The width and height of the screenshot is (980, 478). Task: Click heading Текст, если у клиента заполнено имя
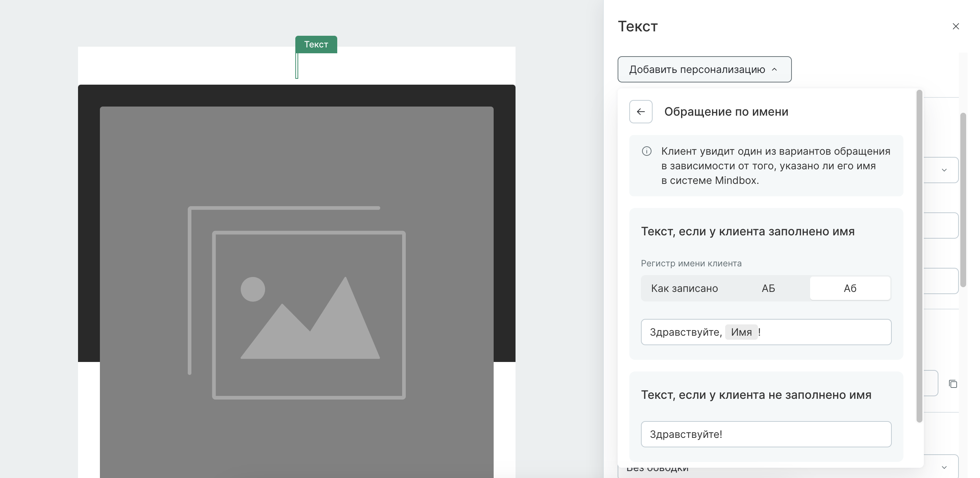747,231
